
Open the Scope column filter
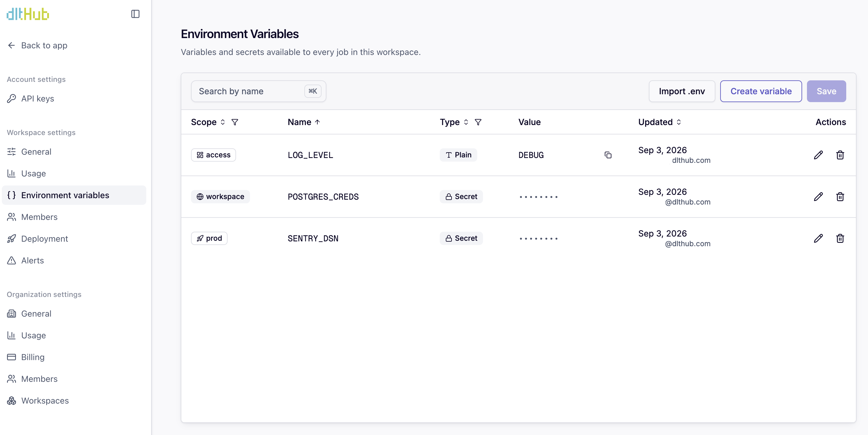235,122
